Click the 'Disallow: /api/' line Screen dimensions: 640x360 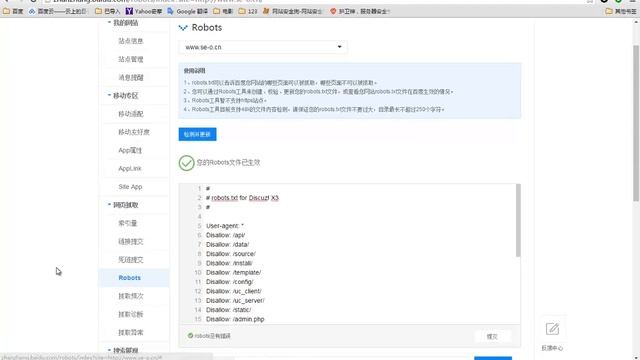point(225,235)
